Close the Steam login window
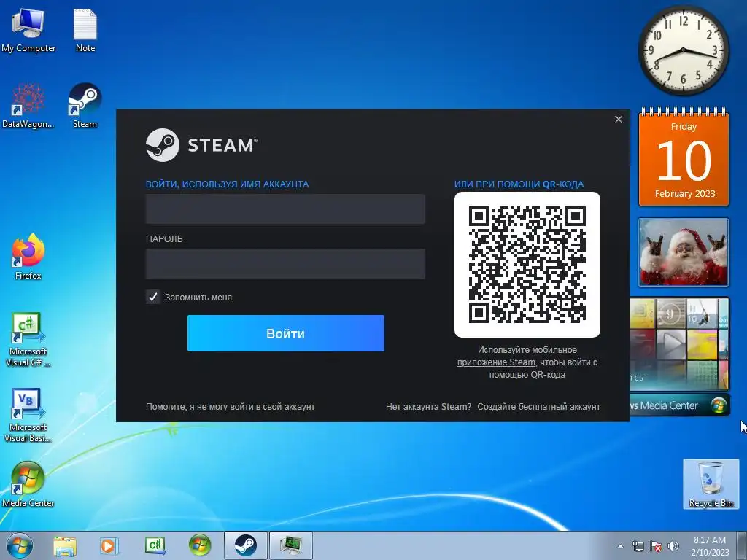This screenshot has width=747, height=560. coord(619,119)
